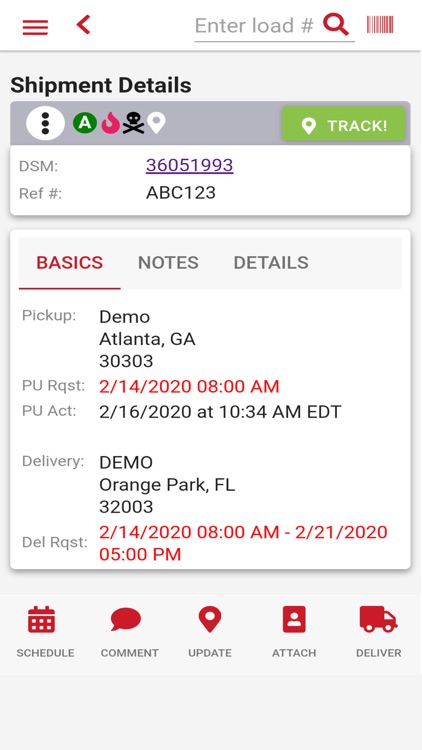Screen dimensions: 422x750
Task: Tap the UPDATE location pin action
Action: tap(210, 632)
